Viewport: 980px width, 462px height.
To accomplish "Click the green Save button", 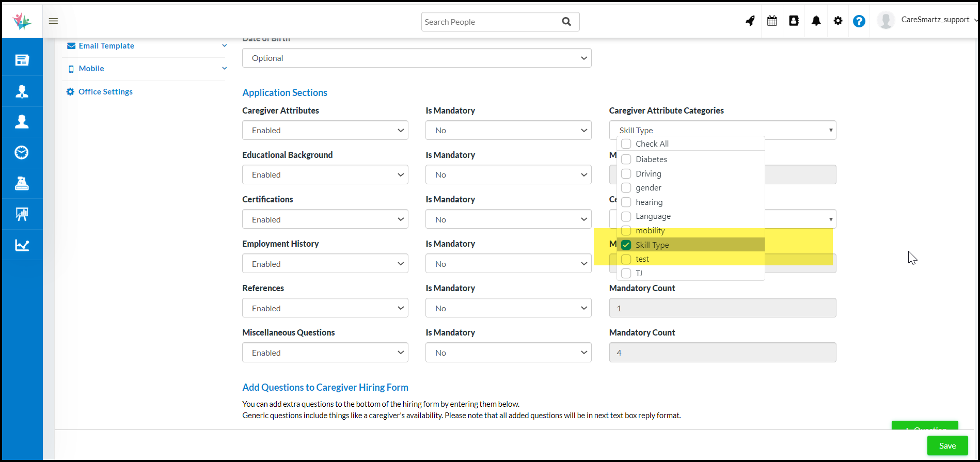I will coord(947,445).
